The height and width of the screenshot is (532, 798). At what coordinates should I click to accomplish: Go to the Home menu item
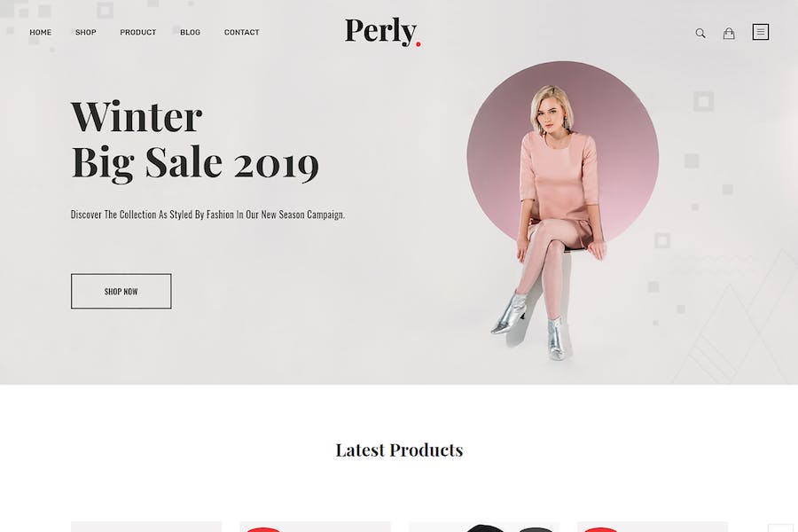click(x=40, y=32)
